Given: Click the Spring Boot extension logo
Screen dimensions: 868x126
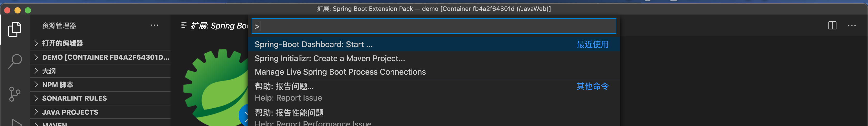Looking at the screenshot, I should click(216, 88).
